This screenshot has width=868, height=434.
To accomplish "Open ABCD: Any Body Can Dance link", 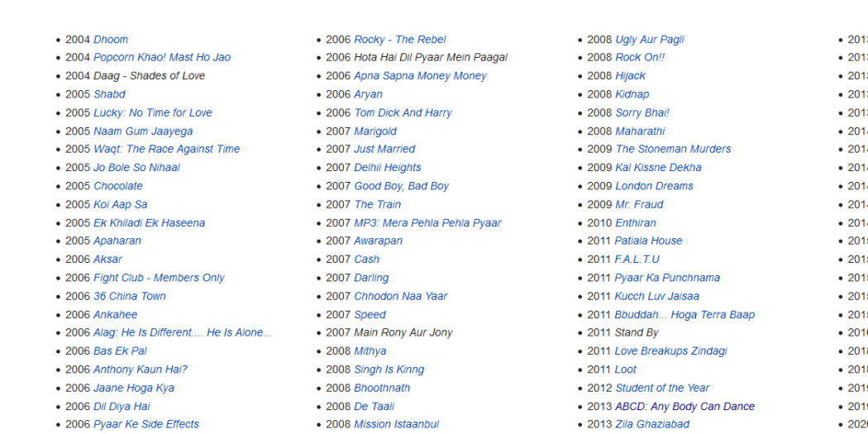I will pyautogui.click(x=684, y=407).
